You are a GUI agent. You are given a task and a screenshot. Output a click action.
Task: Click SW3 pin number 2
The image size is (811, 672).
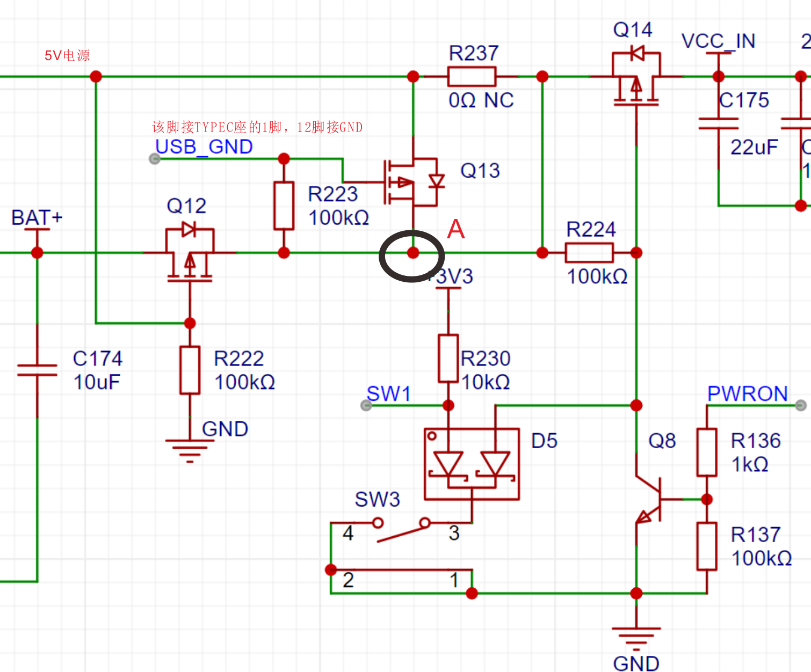348,580
